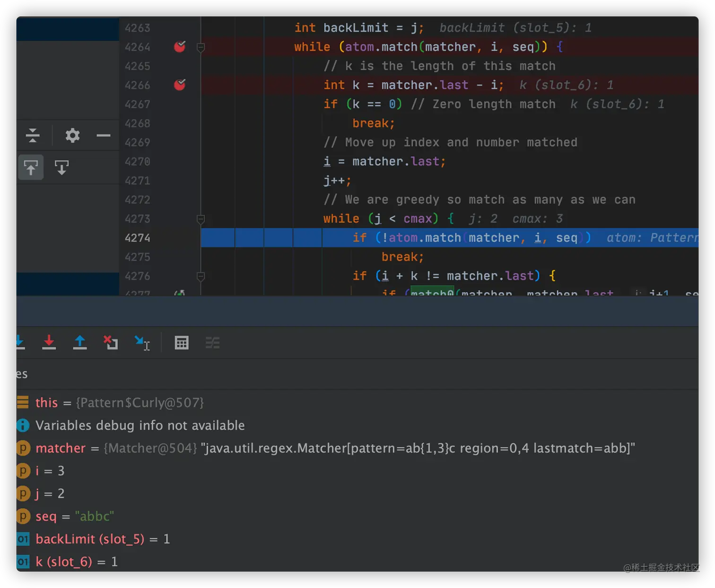Viewport: 715px width, 588px height.
Task: Select the 'this = {Pattern$Curly@507}' variable row
Action: 357,402
